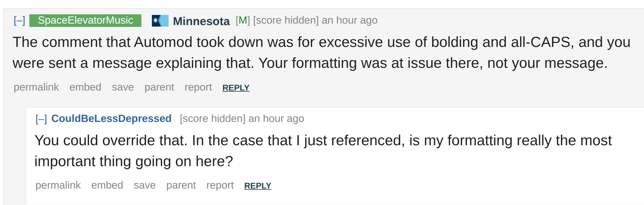Report CouldBeLessDepressed's reply
Screen dimensions: 644x205
(220, 185)
